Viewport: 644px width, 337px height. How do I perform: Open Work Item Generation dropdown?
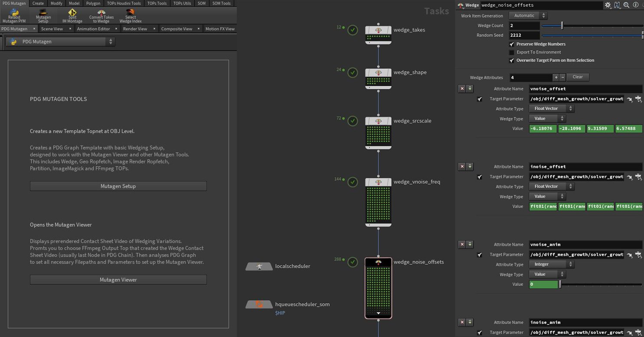[x=528, y=16]
